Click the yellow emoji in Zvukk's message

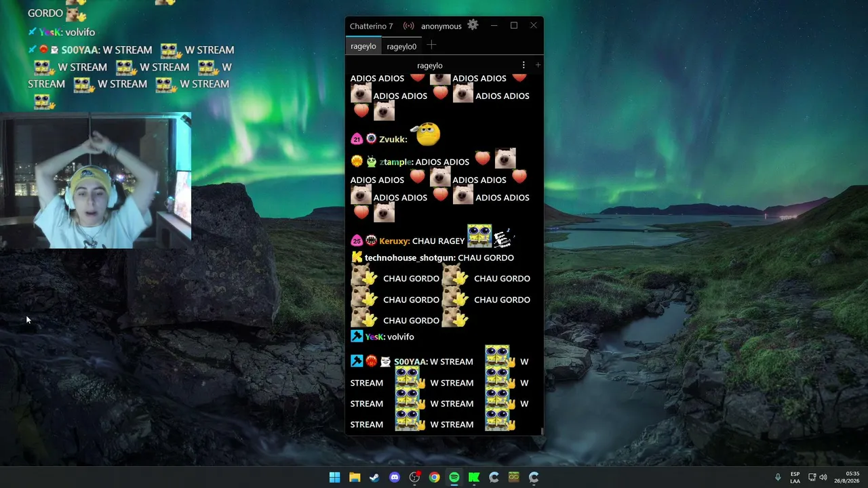[x=427, y=134]
